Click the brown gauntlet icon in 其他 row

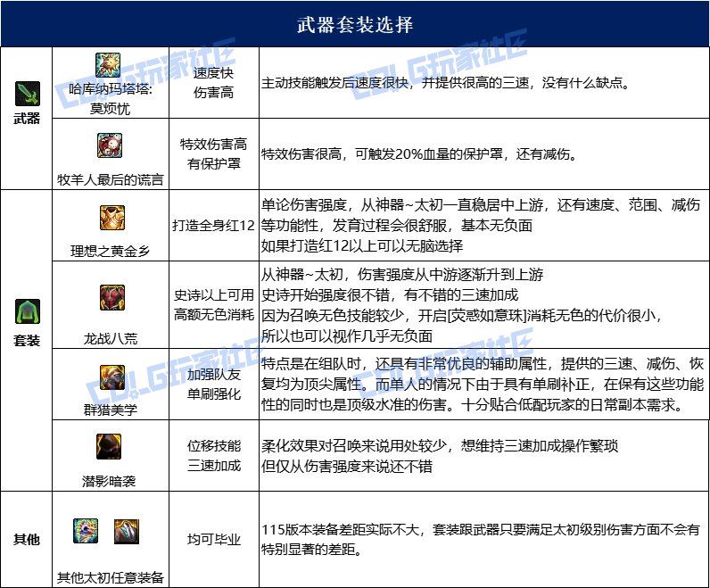pyautogui.click(x=127, y=532)
